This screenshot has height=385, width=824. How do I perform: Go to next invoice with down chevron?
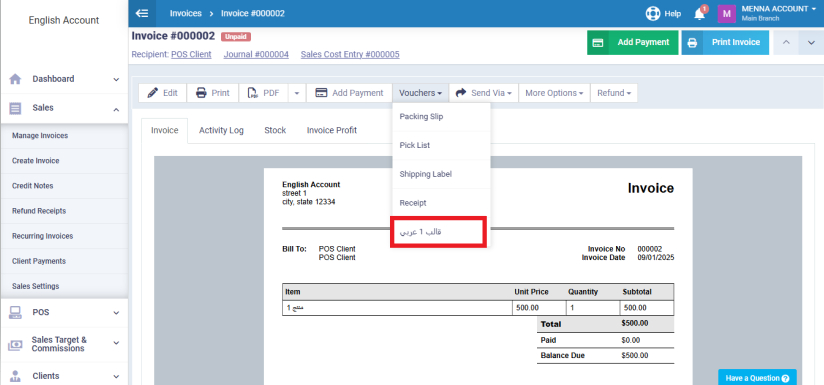[811, 43]
